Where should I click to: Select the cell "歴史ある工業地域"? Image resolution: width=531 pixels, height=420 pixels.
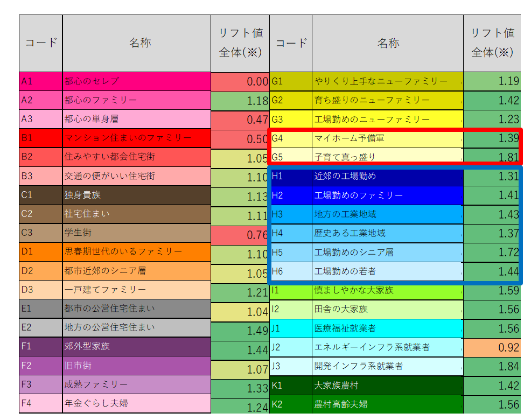click(387, 233)
